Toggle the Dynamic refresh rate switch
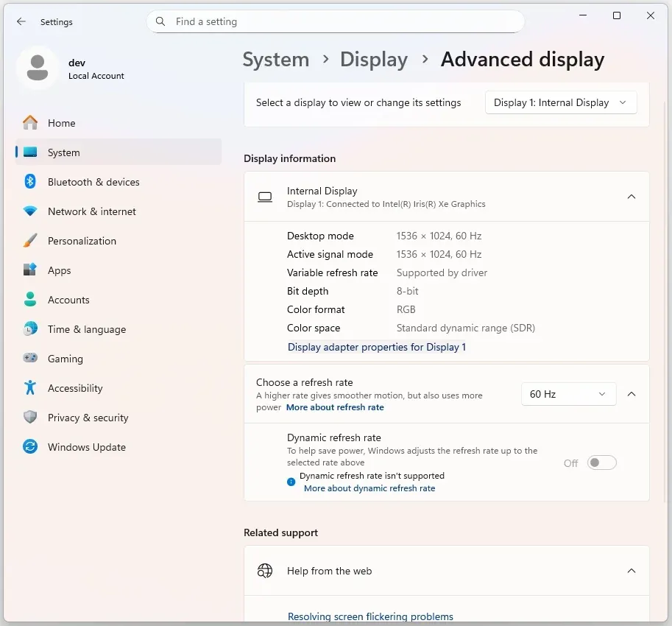This screenshot has width=672, height=626. coord(601,463)
